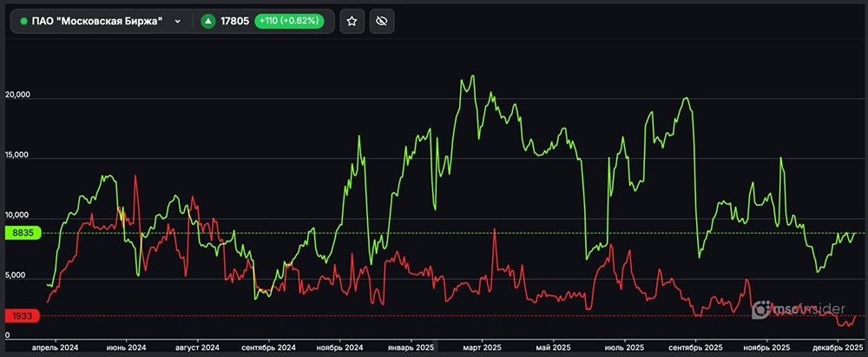Click the июнь 2024 axis label
This screenshot has height=357, width=868.
(x=126, y=348)
